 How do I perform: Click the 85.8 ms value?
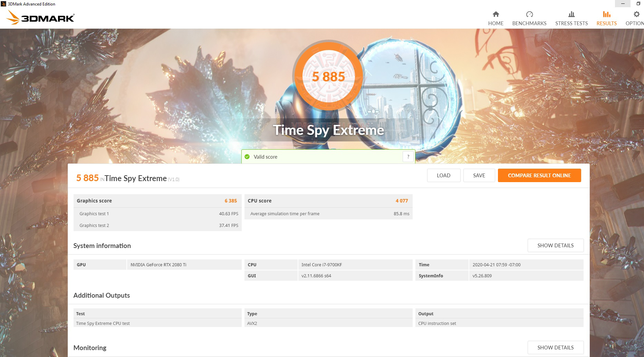401,214
